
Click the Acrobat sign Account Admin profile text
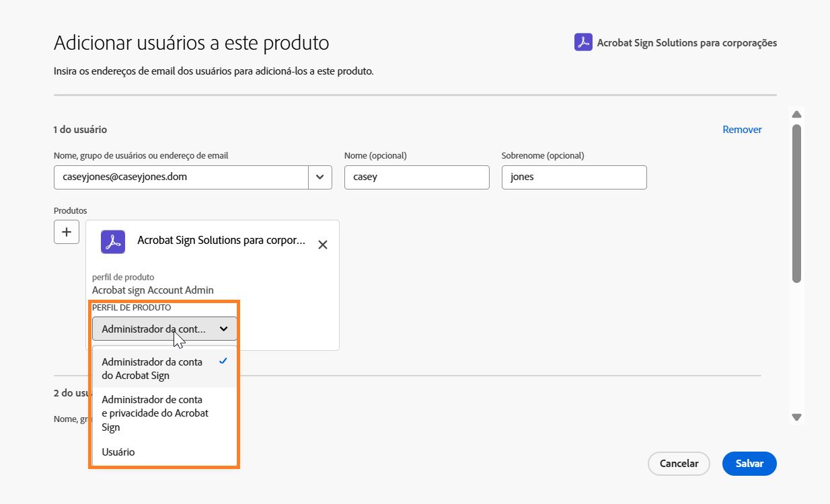pyautogui.click(x=153, y=290)
